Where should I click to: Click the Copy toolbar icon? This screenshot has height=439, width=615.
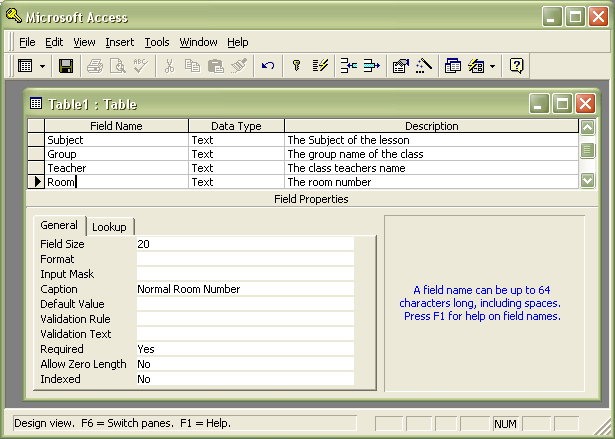click(192, 66)
